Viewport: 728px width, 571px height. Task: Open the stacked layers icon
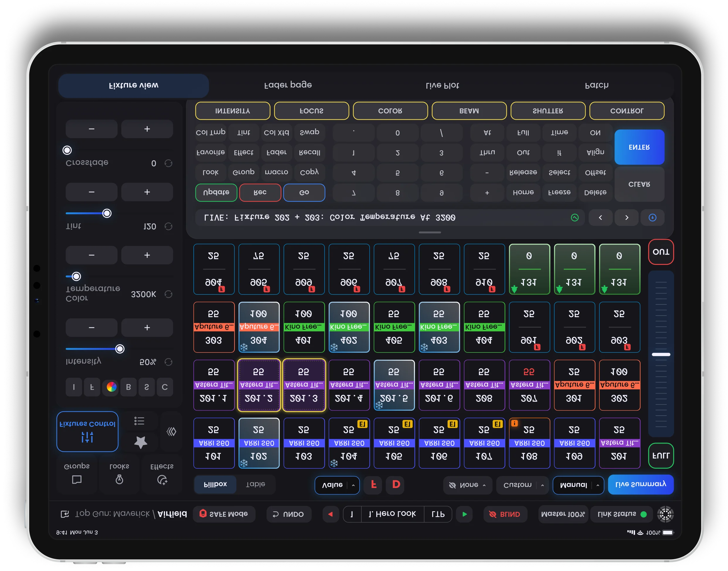171,432
